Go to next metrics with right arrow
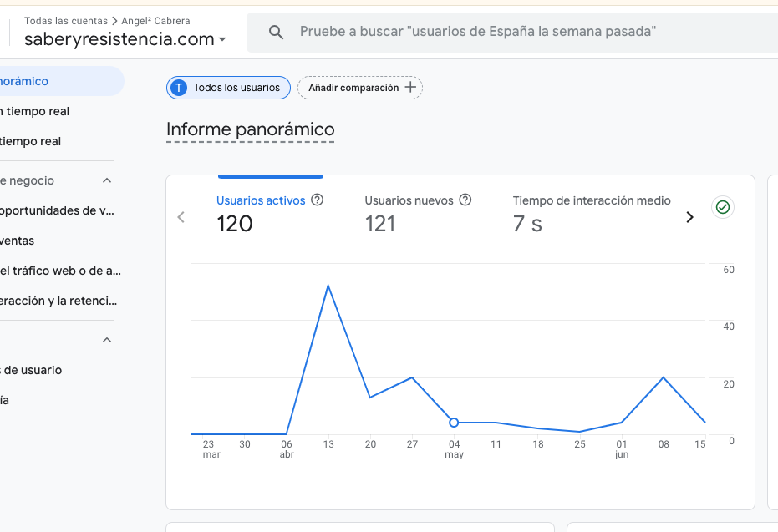This screenshot has width=778, height=532. [x=689, y=217]
